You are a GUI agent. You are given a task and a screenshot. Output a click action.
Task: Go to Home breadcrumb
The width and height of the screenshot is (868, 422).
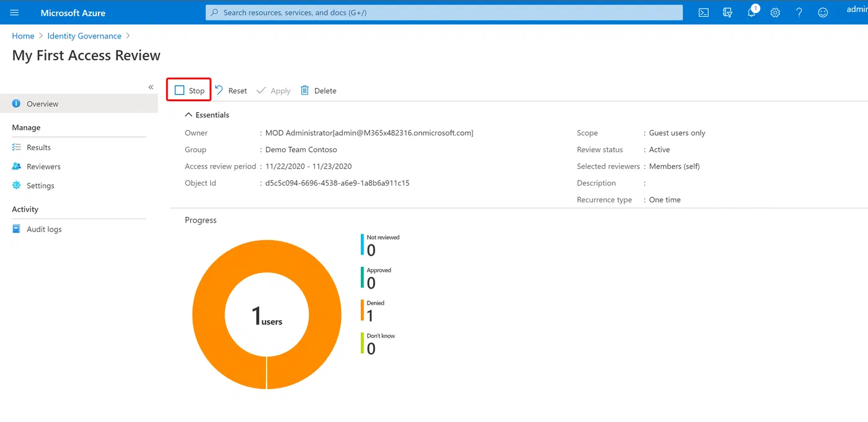coord(23,36)
